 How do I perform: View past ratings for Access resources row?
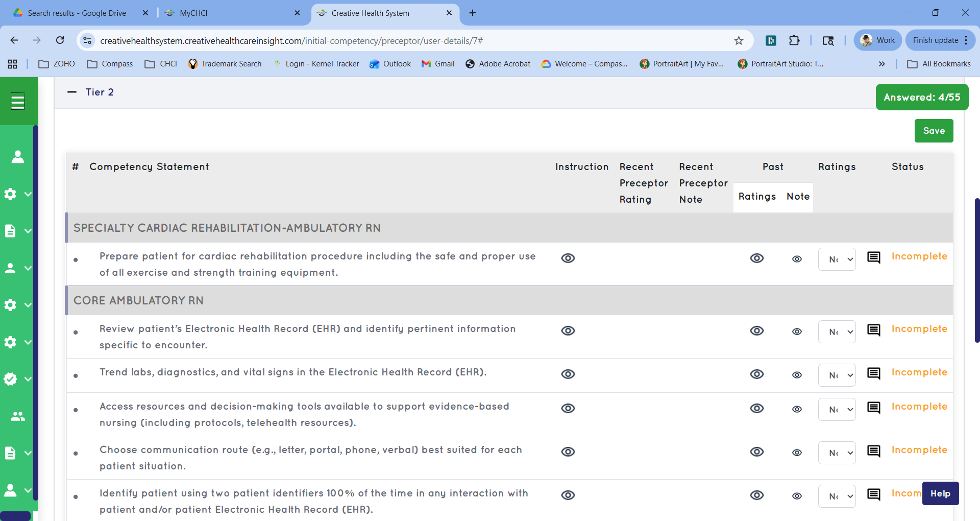(x=757, y=408)
